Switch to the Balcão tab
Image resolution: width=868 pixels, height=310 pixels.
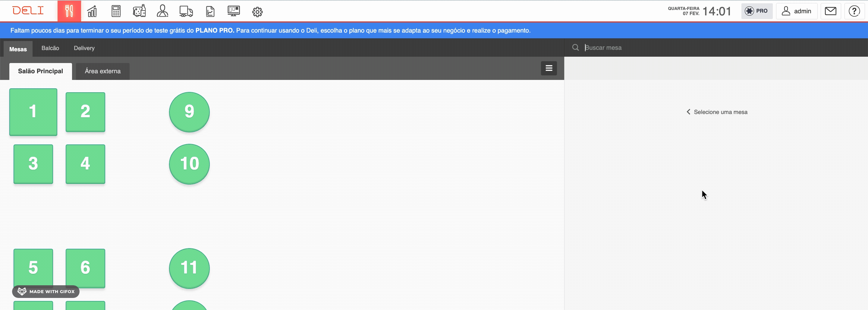pyautogui.click(x=50, y=48)
